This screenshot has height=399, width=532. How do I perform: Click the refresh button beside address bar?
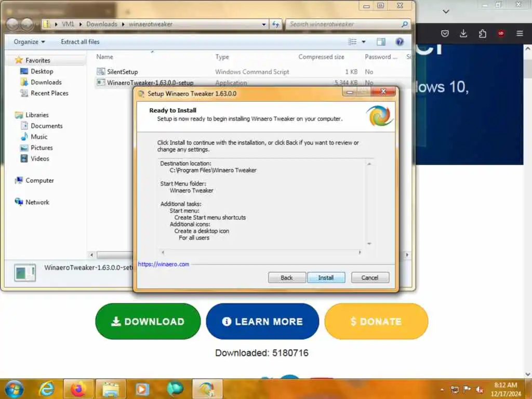pos(275,24)
